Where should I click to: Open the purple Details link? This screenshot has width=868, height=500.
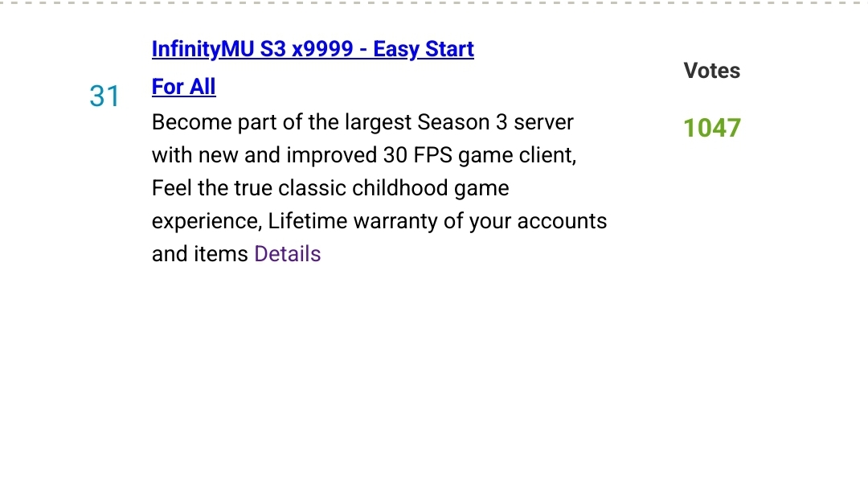coord(287,253)
